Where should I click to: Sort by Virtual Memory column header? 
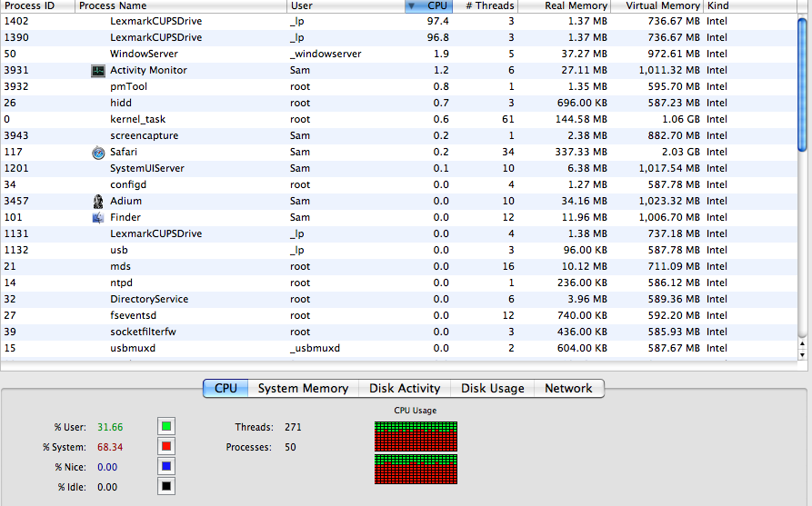pos(657,5)
